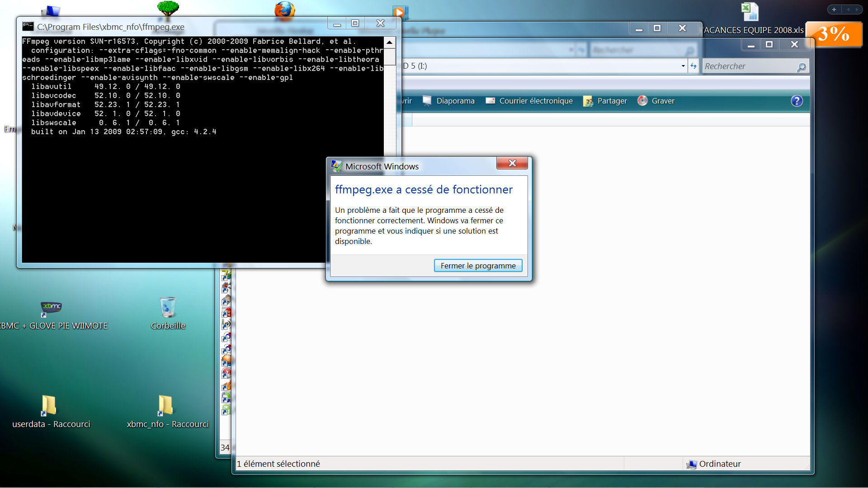The width and height of the screenshot is (868, 488).
Task: Click Fermer le programme in the error dialog
Action: pyautogui.click(x=478, y=266)
